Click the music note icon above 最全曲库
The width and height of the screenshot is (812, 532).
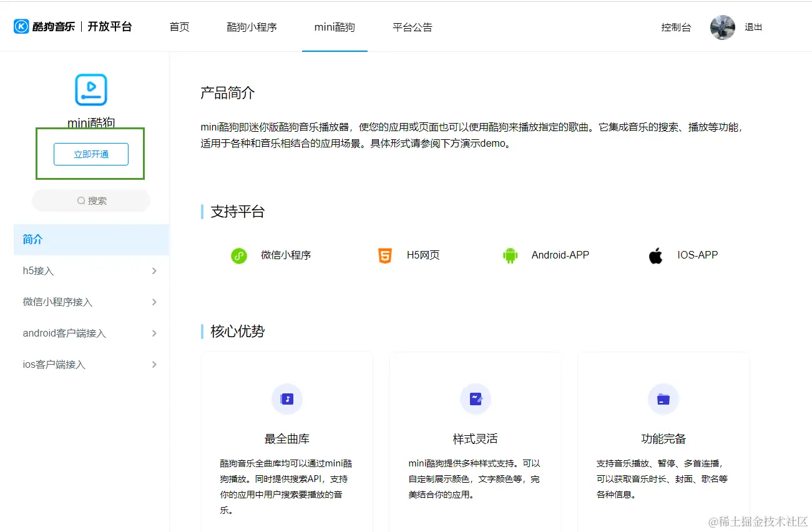point(286,399)
